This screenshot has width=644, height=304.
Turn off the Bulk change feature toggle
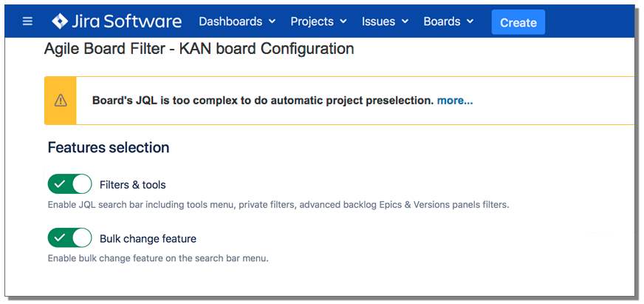pos(69,238)
